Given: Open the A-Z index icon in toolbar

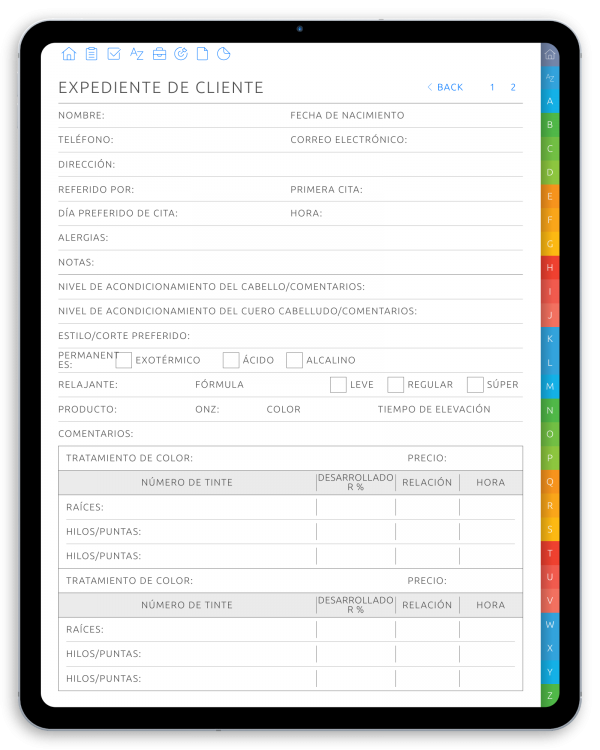Looking at the screenshot, I should pos(136,54).
